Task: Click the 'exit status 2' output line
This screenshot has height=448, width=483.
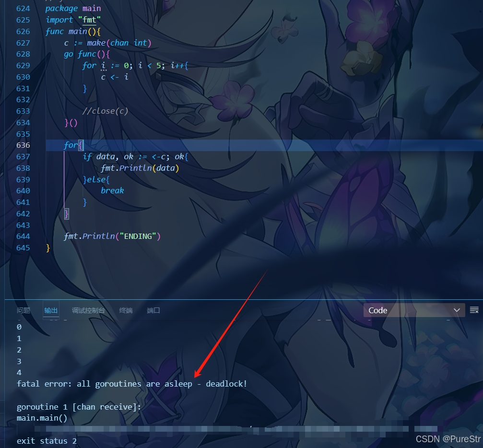Action: [47, 441]
